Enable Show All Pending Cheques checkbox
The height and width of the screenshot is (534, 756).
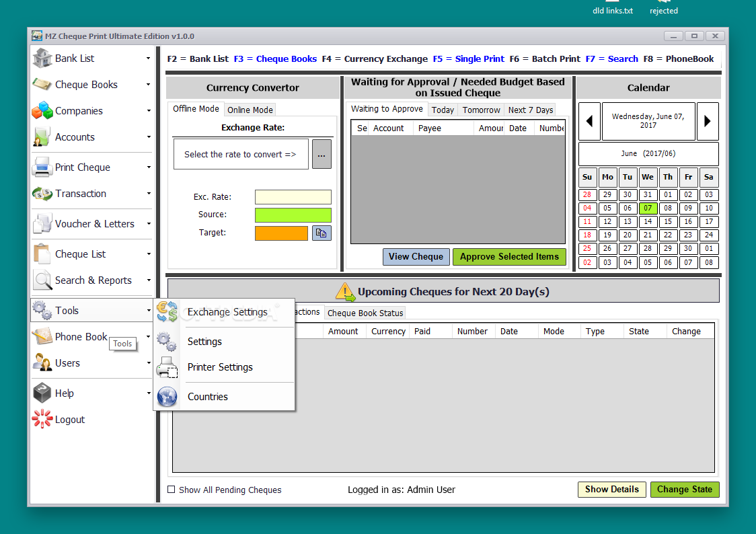171,490
